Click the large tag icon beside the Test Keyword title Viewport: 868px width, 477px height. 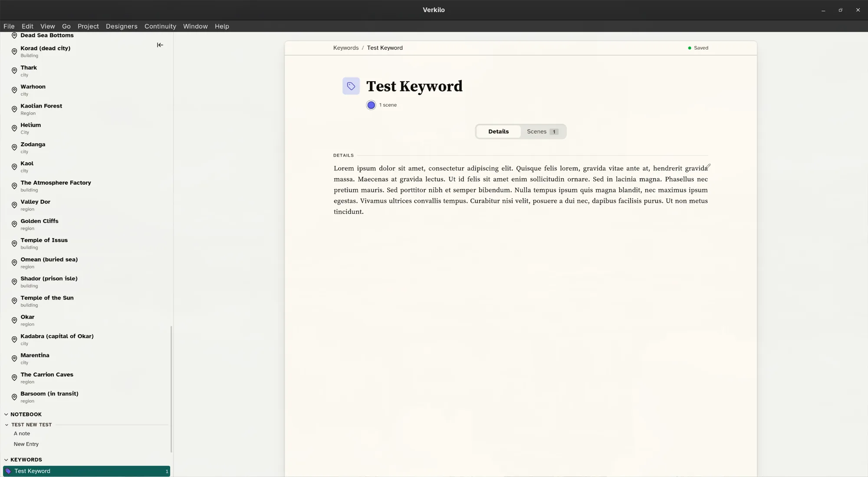tap(351, 86)
